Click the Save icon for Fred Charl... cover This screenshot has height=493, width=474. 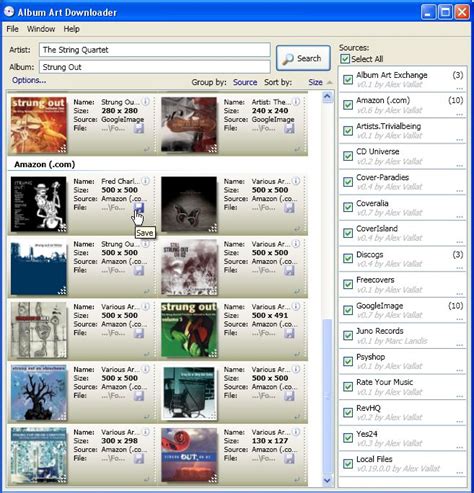pos(139,208)
